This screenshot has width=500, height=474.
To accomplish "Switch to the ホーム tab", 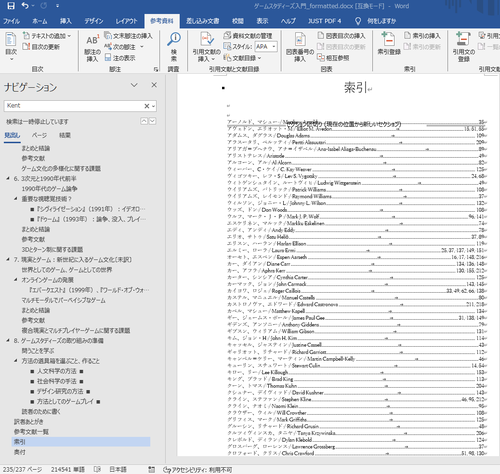I will (40, 21).
